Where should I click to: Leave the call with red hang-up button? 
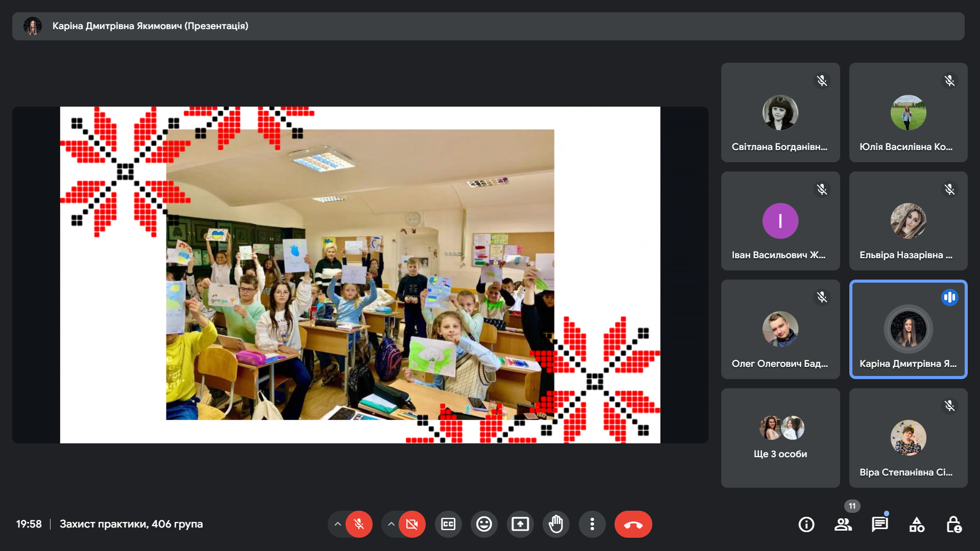633,524
